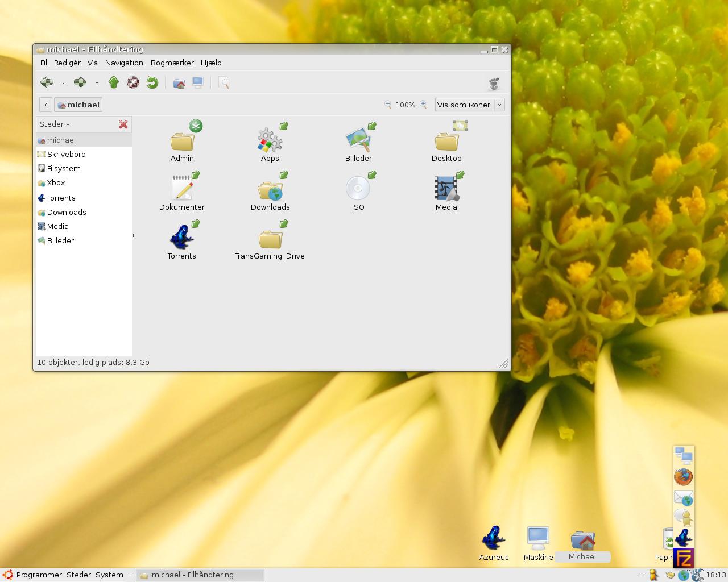Open the Redigér menu
728x582 pixels.
click(x=67, y=63)
